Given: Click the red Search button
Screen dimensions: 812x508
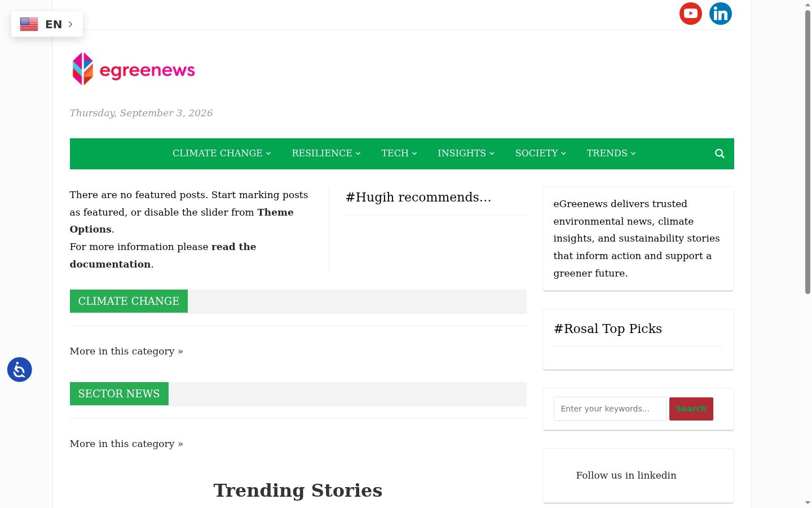Looking at the screenshot, I should pos(691,409).
